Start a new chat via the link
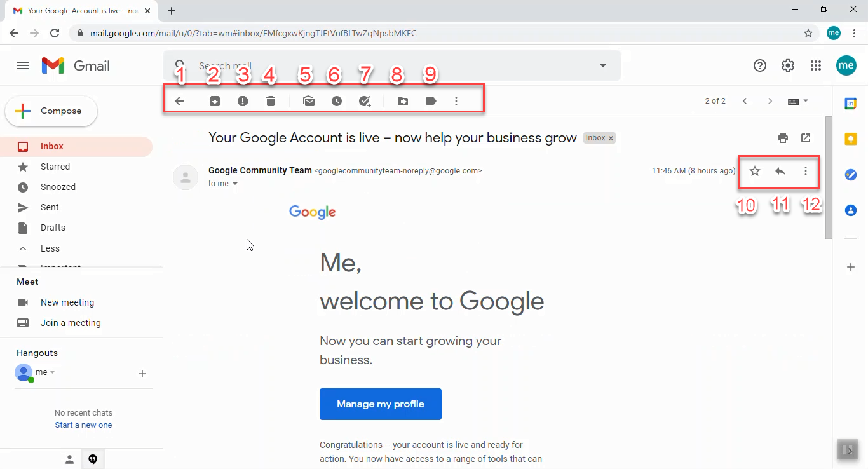 pos(83,425)
